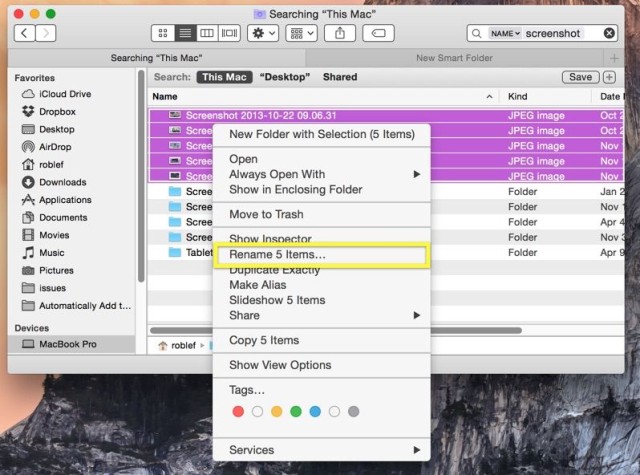The image size is (640, 475).
Task: Switch to icon view in toolbar
Action: tap(162, 33)
